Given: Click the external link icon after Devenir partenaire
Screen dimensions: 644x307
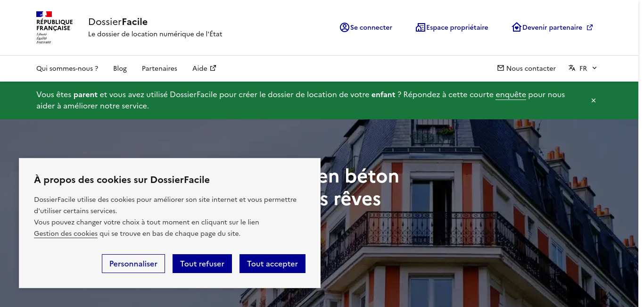Looking at the screenshot, I should pyautogui.click(x=590, y=27).
